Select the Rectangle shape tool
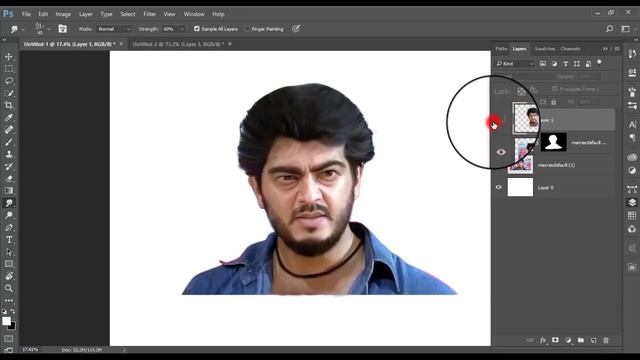Screen dimensions: 640x360 (x=9, y=264)
